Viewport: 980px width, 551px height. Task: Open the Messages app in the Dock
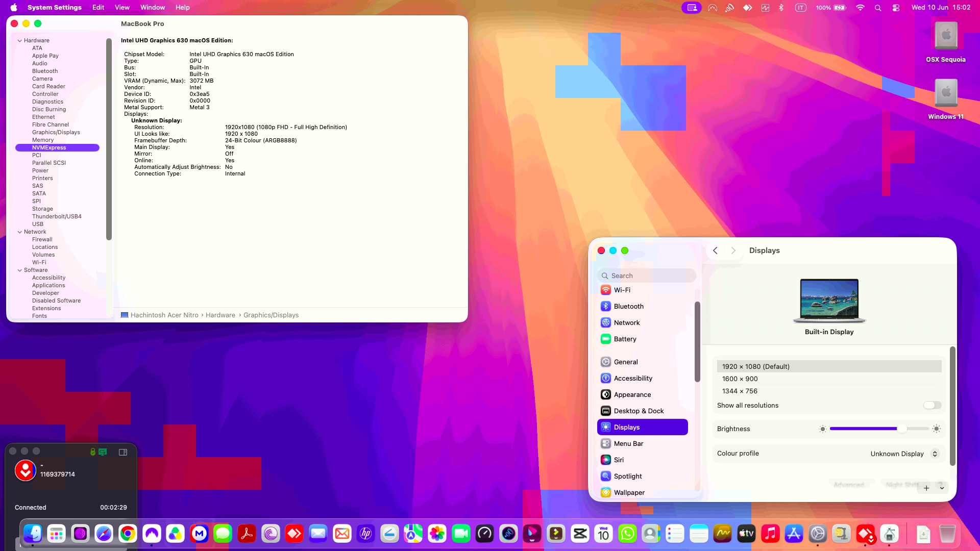(x=223, y=534)
